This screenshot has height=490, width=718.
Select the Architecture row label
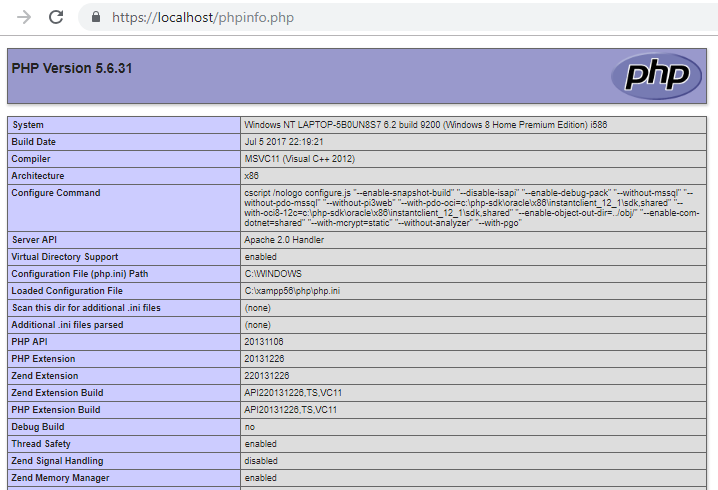point(38,175)
